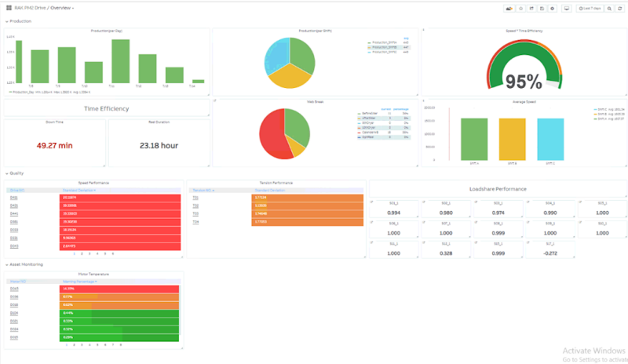Screen dimensions: 628x364
Task: Star this dashboard as favorite
Action: (x=520, y=9)
